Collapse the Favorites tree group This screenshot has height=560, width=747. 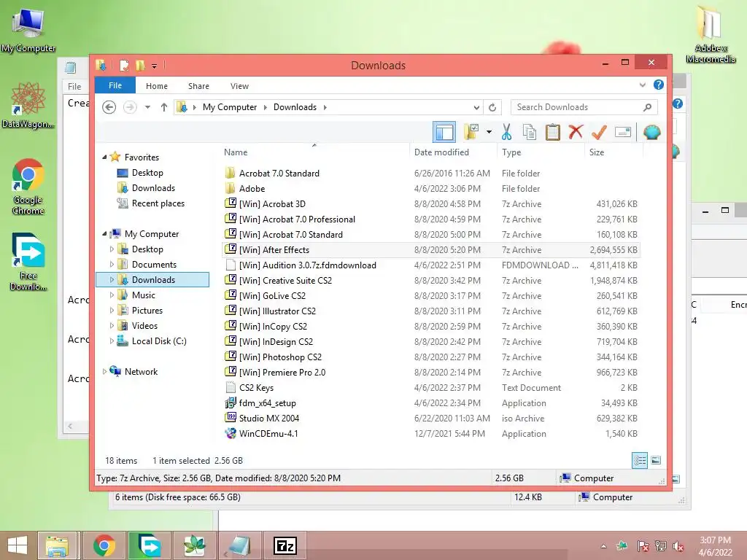tap(104, 157)
